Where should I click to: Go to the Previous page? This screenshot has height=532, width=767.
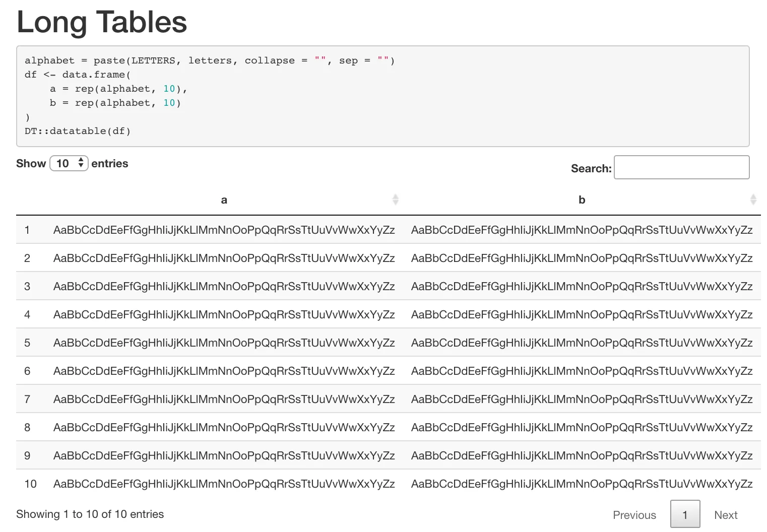click(634, 515)
